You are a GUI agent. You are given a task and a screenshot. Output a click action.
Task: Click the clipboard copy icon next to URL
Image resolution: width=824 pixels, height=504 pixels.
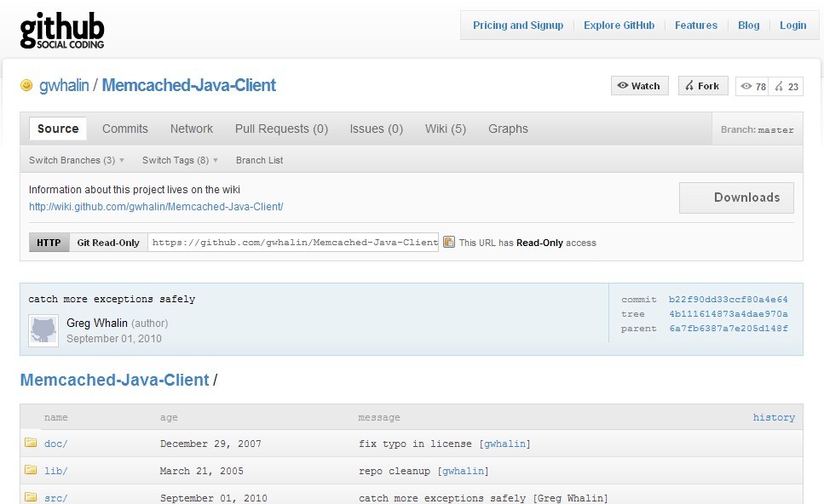click(x=449, y=242)
